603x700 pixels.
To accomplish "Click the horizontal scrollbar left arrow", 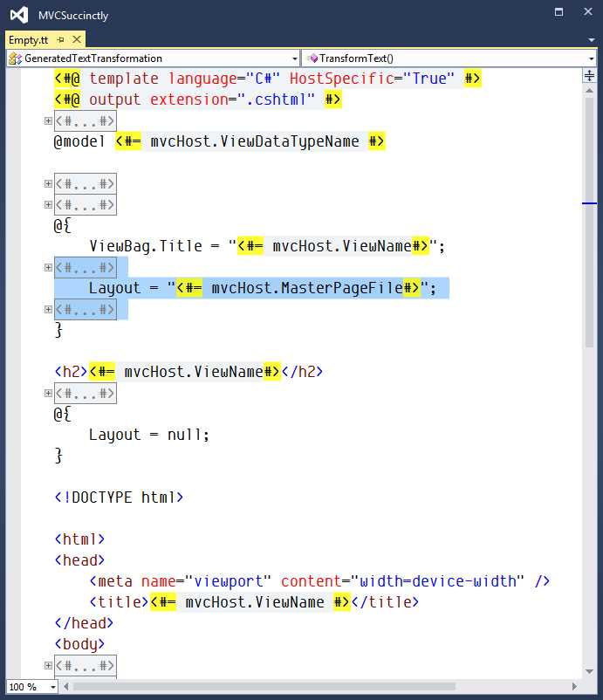I will pyautogui.click(x=66, y=687).
